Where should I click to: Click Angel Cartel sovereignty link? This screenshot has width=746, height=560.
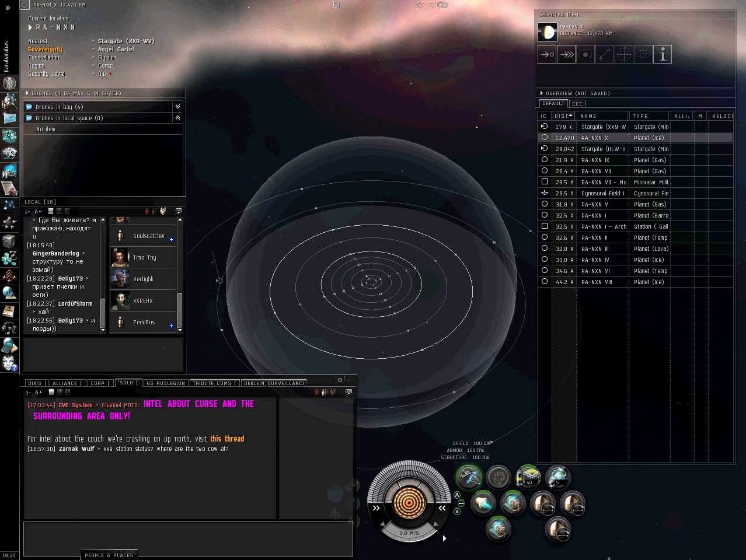point(116,50)
